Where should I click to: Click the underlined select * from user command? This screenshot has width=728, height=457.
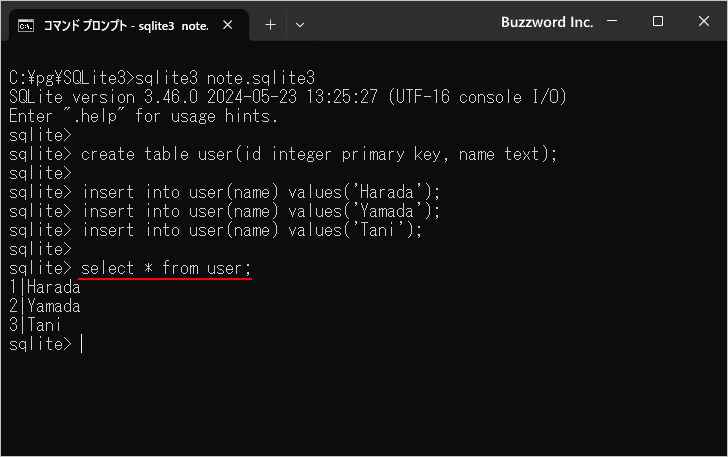coord(166,268)
